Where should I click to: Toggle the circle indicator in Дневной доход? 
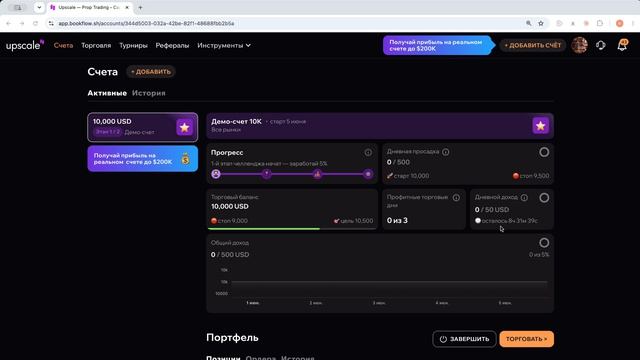(x=544, y=198)
